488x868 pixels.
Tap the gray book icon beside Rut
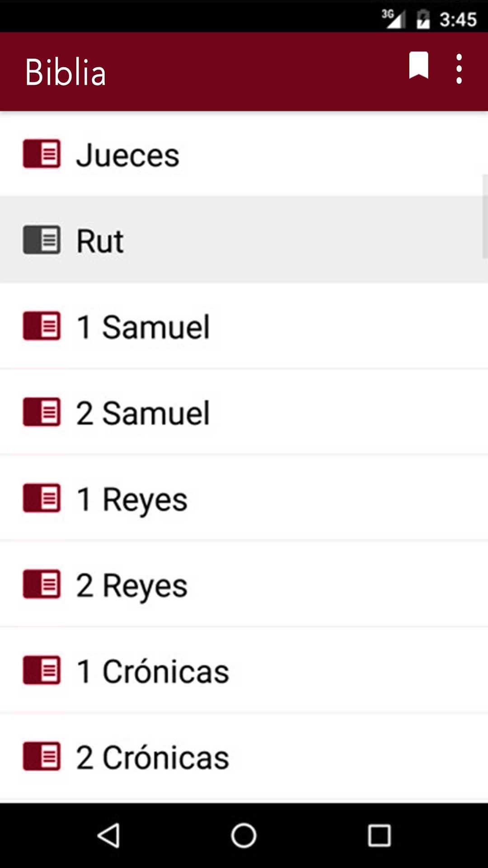point(42,240)
